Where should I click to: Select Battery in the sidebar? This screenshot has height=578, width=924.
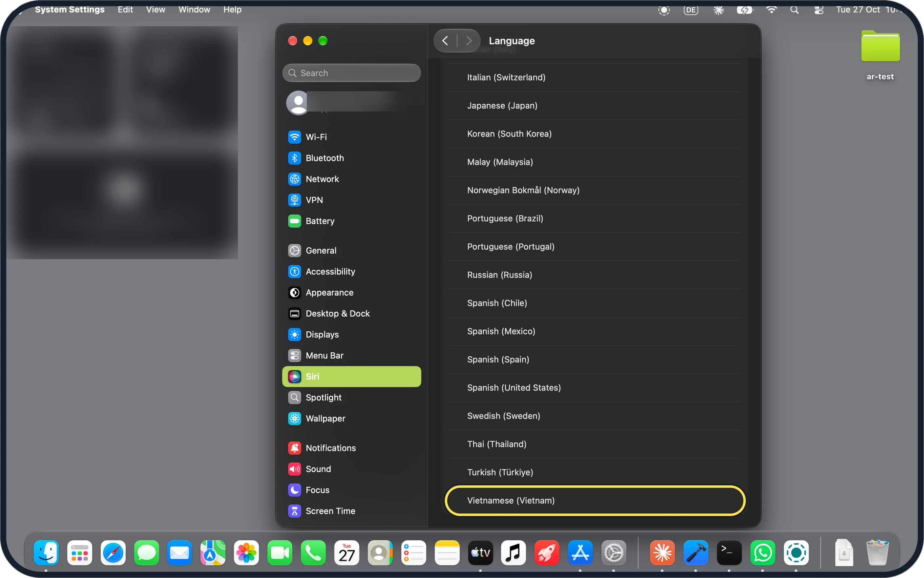(x=351, y=221)
